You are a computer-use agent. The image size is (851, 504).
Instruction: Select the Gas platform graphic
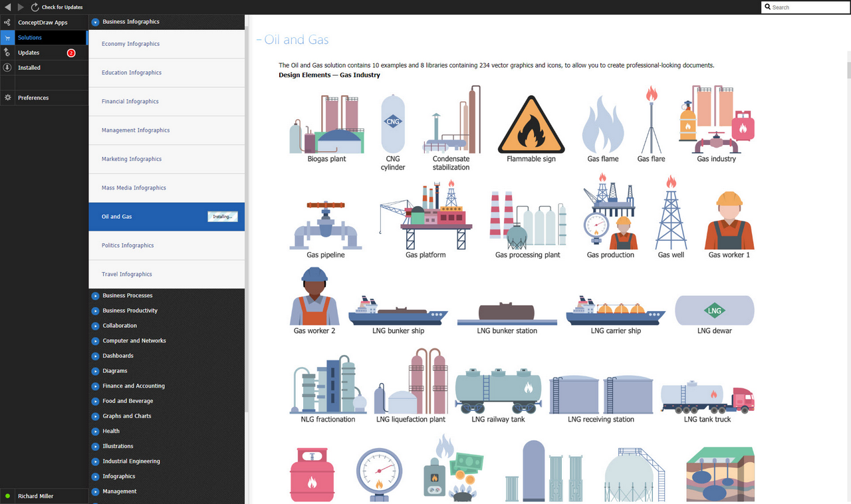pyautogui.click(x=425, y=215)
